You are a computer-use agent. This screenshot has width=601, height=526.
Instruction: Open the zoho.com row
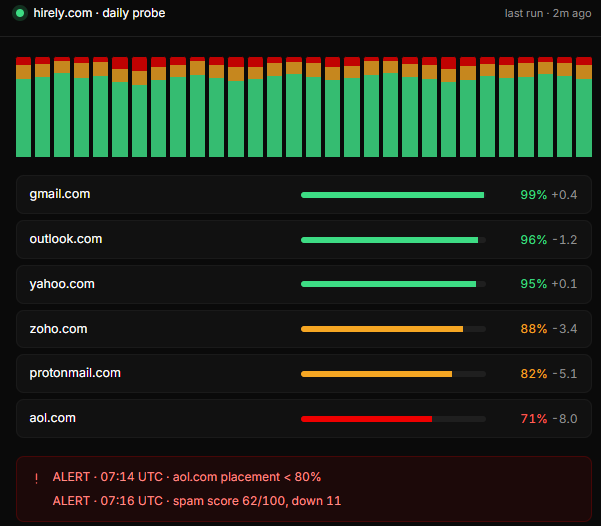click(304, 329)
